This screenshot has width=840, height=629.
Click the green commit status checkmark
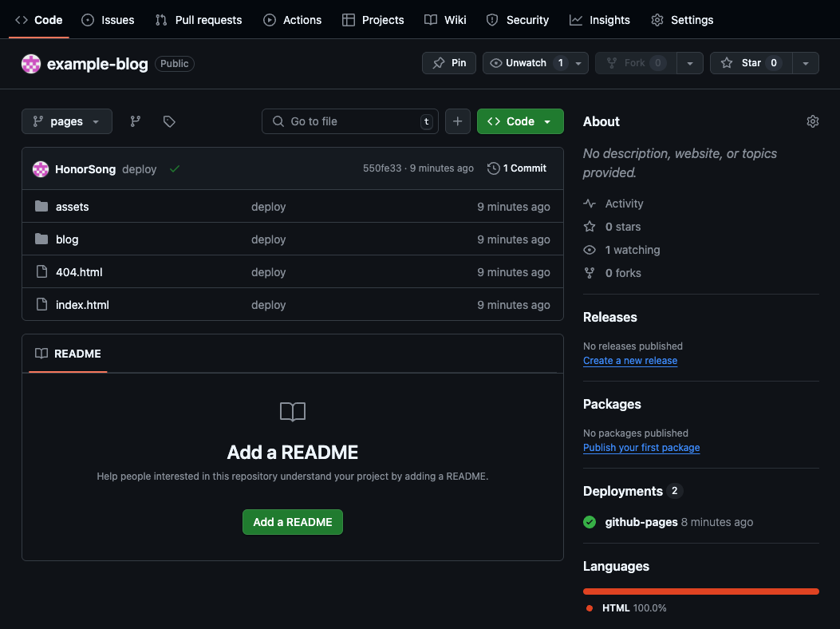click(x=175, y=169)
